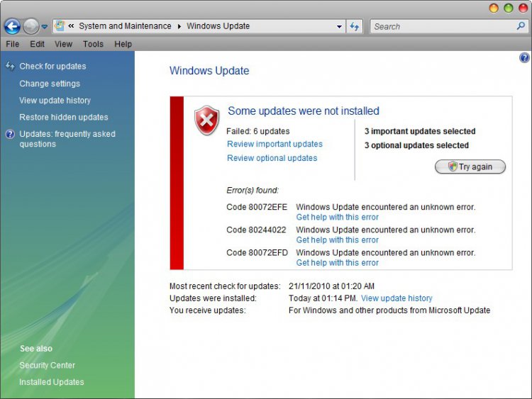Open View update history in sidebar
The image size is (532, 399).
coord(55,101)
